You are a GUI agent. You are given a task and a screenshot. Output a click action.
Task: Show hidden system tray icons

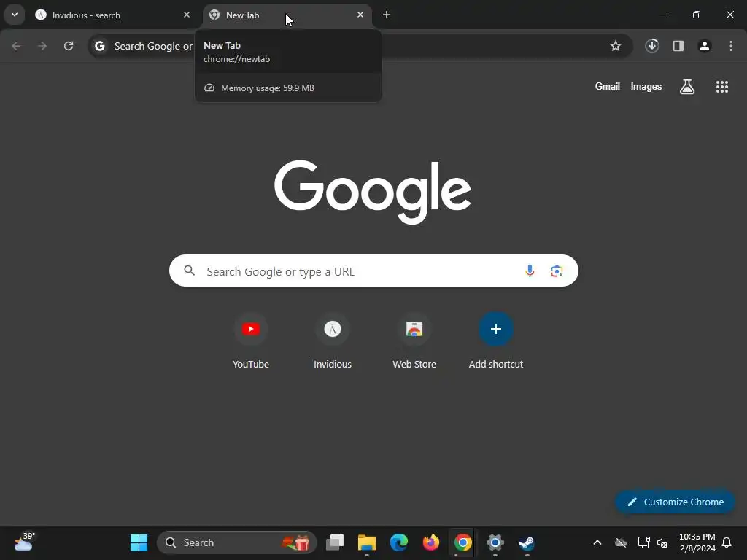pos(597,542)
